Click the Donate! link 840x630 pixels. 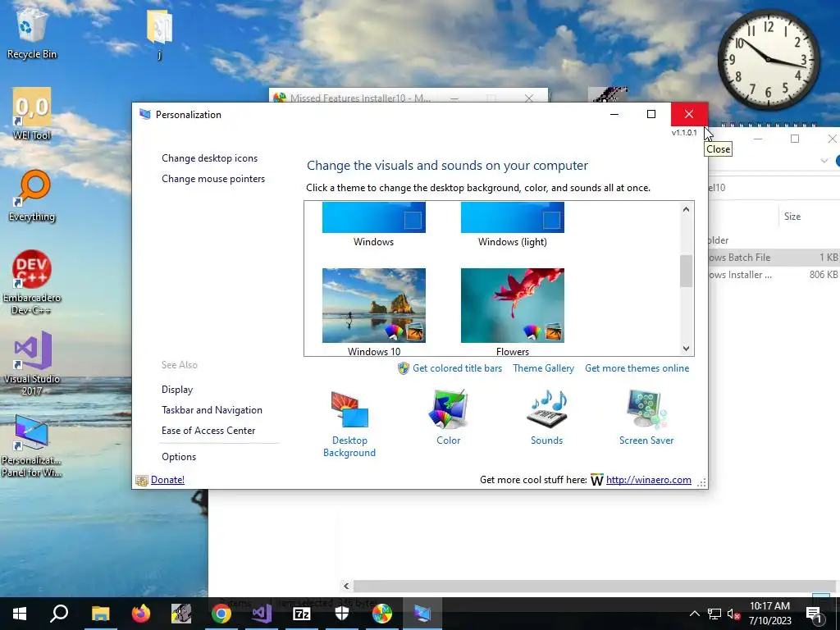point(167,479)
